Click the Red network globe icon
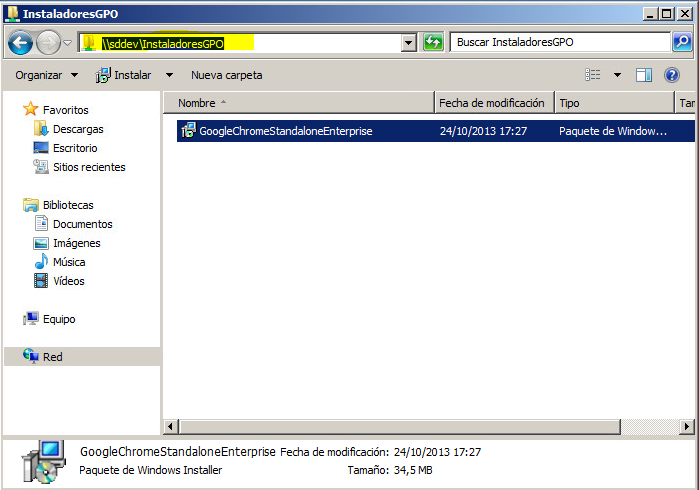699x490 pixels. pyautogui.click(x=31, y=356)
